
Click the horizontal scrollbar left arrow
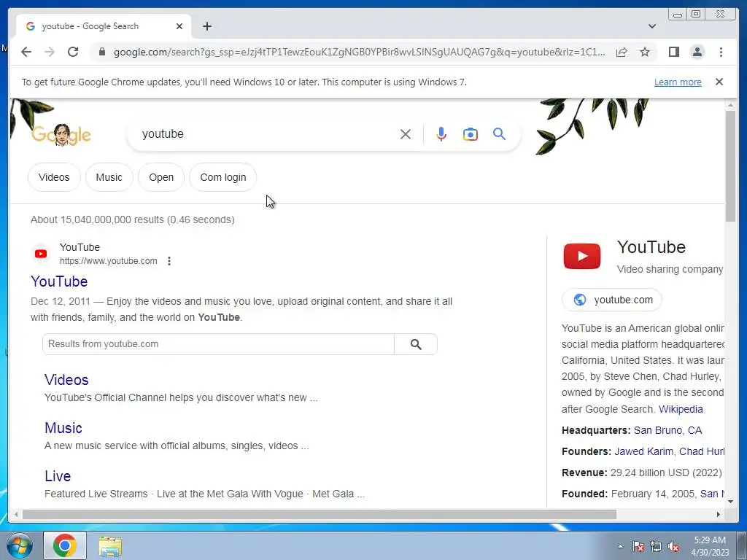[16, 514]
